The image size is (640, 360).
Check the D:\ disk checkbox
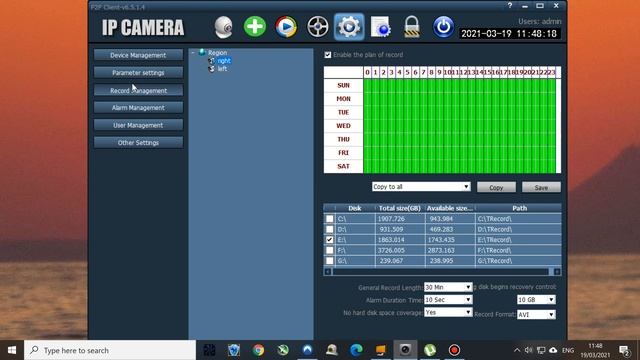(329, 229)
